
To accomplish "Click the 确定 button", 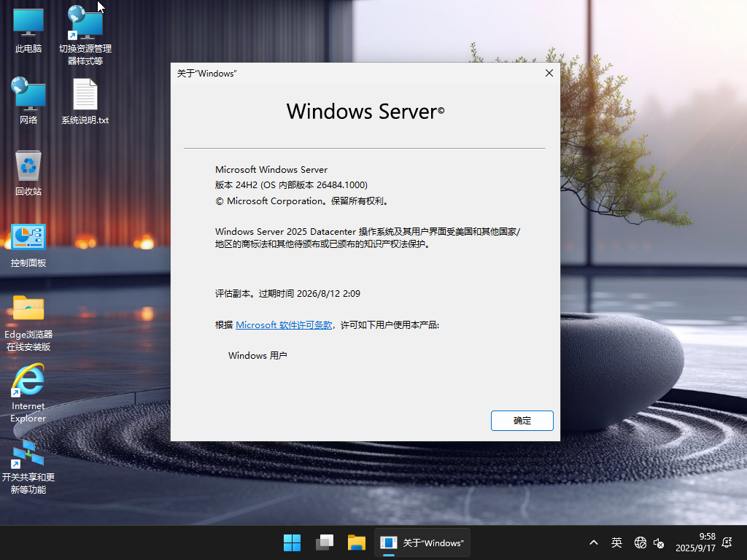I will 522,421.
